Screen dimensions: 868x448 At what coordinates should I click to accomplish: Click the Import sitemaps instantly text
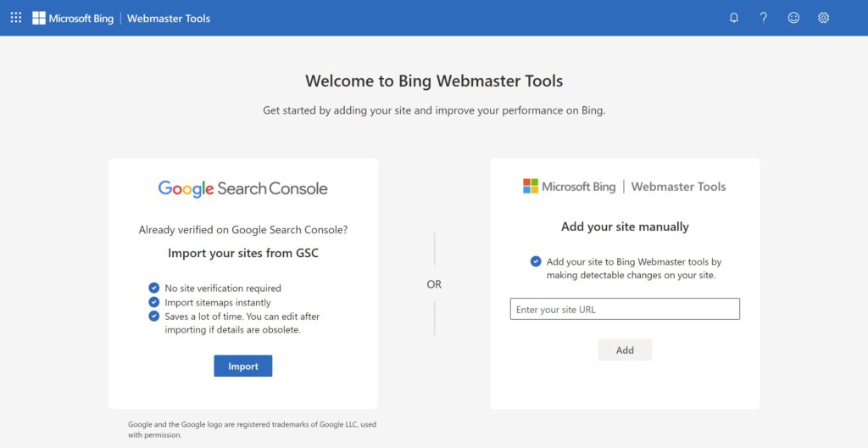(218, 302)
